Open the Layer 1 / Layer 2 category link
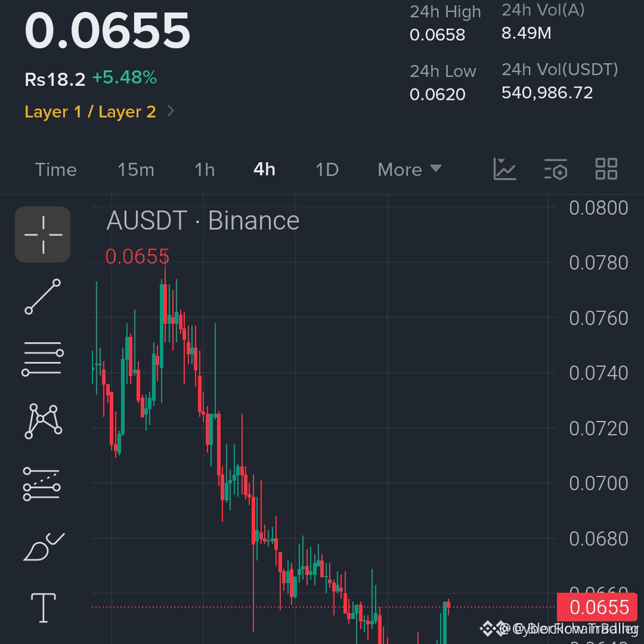The image size is (644, 644). pyautogui.click(x=91, y=112)
